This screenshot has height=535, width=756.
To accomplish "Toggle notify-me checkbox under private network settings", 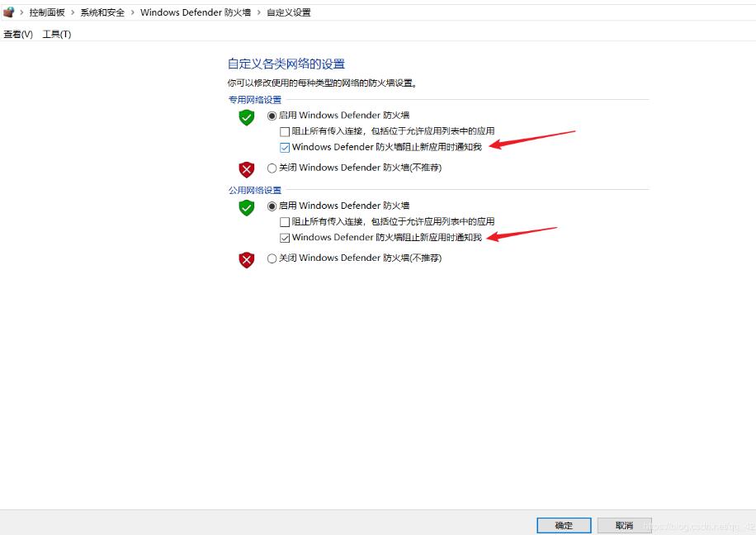I will pyautogui.click(x=285, y=147).
